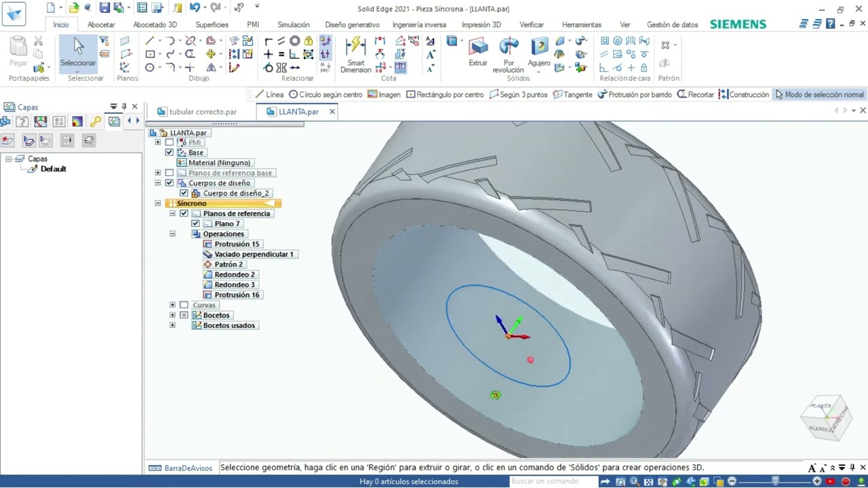Image resolution: width=868 pixels, height=488 pixels.
Task: Select the Por revolución tool
Action: [x=508, y=55]
